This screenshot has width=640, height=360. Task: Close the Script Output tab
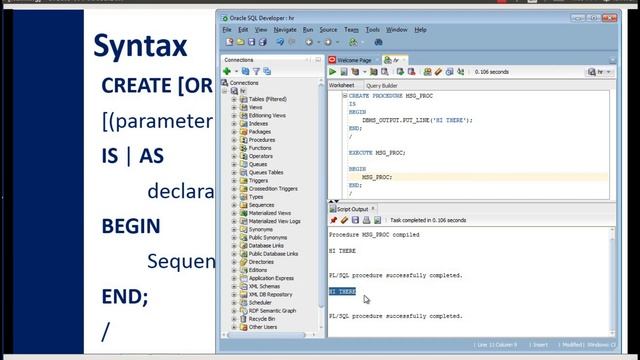[373, 209]
